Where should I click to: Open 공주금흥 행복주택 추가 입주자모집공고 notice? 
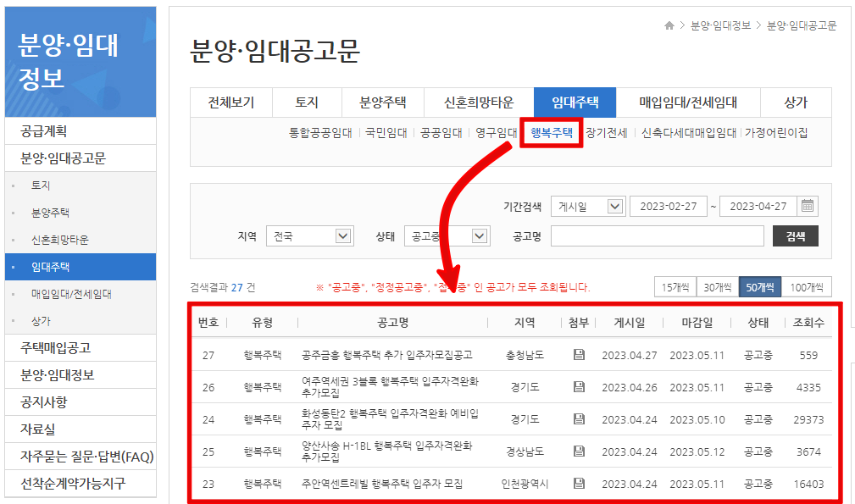click(x=387, y=355)
